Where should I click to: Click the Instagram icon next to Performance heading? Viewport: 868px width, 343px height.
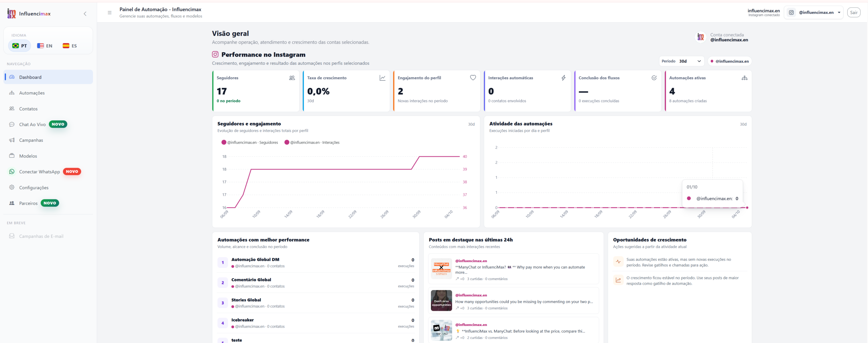[215, 54]
